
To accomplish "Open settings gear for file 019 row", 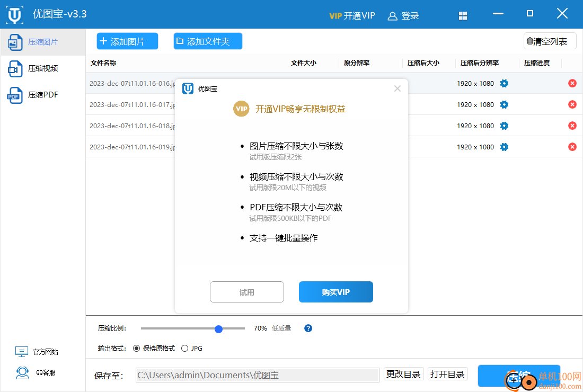I will [504, 147].
